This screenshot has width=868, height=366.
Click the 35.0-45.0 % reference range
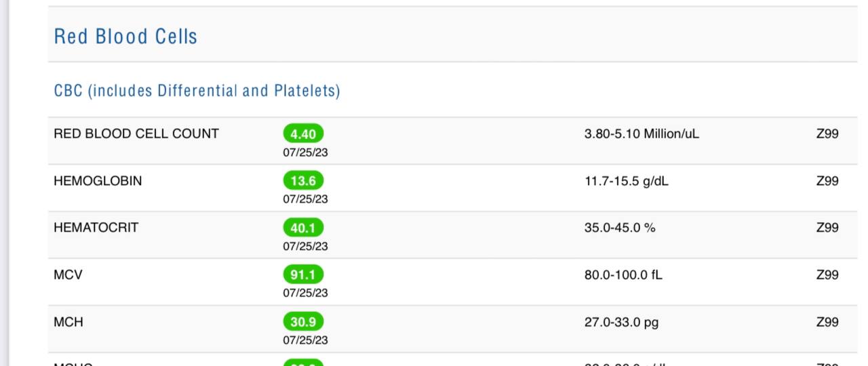point(620,228)
